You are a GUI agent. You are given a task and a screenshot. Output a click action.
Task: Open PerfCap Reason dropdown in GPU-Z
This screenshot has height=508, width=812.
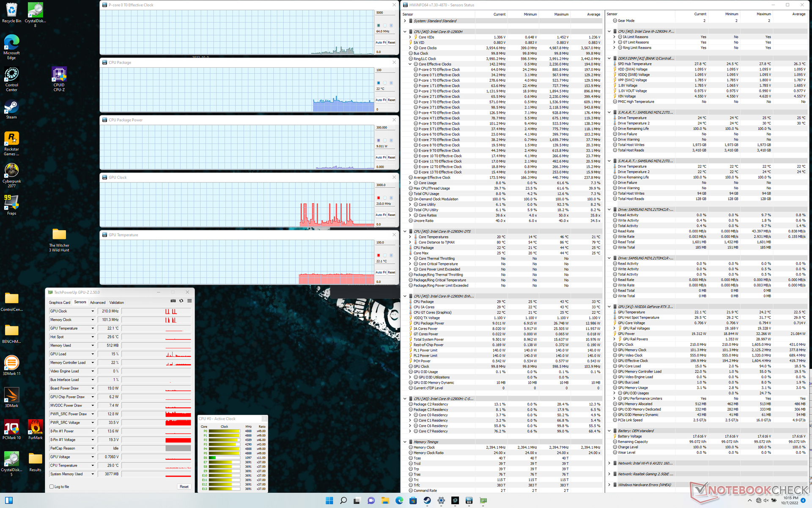click(93, 448)
